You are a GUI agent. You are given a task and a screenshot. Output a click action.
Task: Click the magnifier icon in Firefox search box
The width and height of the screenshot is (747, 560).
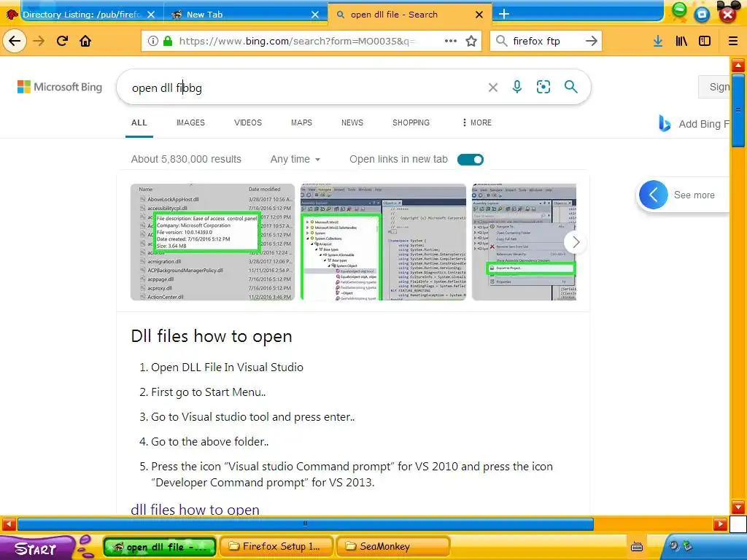click(x=502, y=41)
